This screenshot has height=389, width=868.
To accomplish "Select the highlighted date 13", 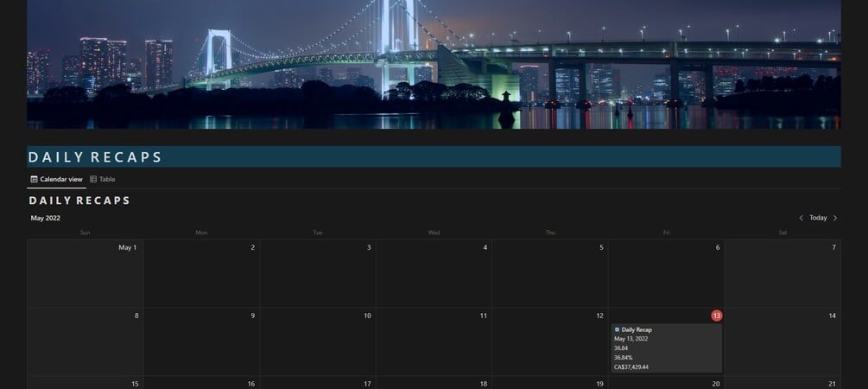I will [x=717, y=316].
